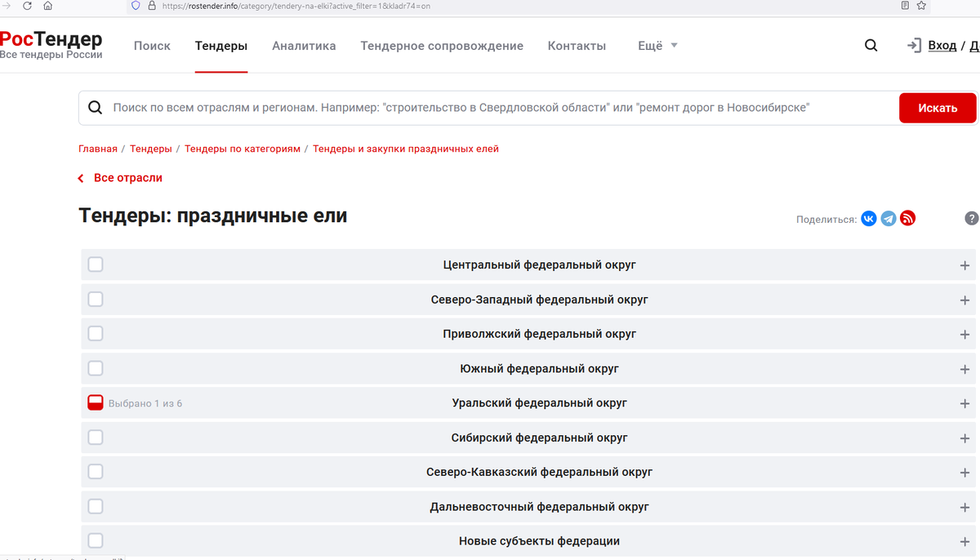
Task: Open the Аналитика nav item
Action: (x=304, y=46)
